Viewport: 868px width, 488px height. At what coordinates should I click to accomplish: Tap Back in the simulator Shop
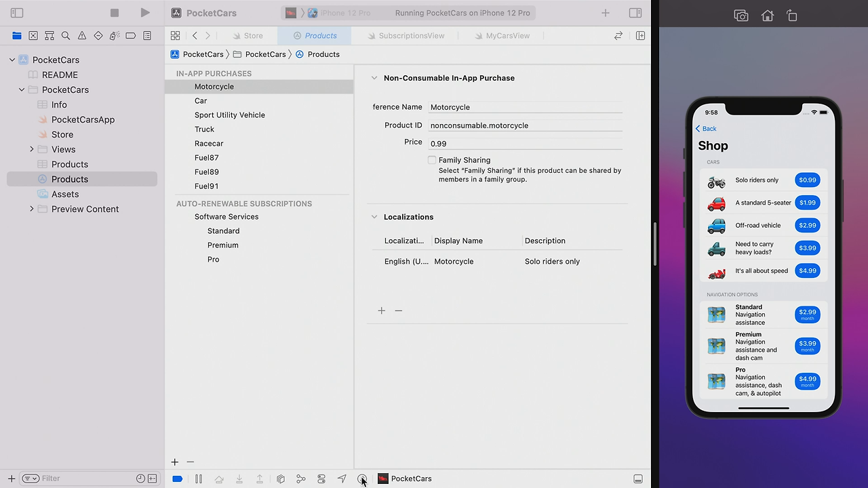click(706, 129)
